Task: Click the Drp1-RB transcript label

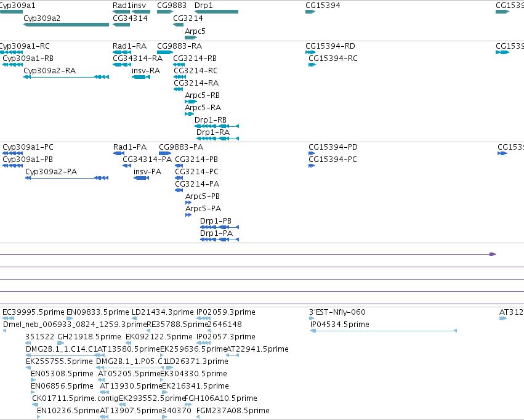Action: [211, 119]
